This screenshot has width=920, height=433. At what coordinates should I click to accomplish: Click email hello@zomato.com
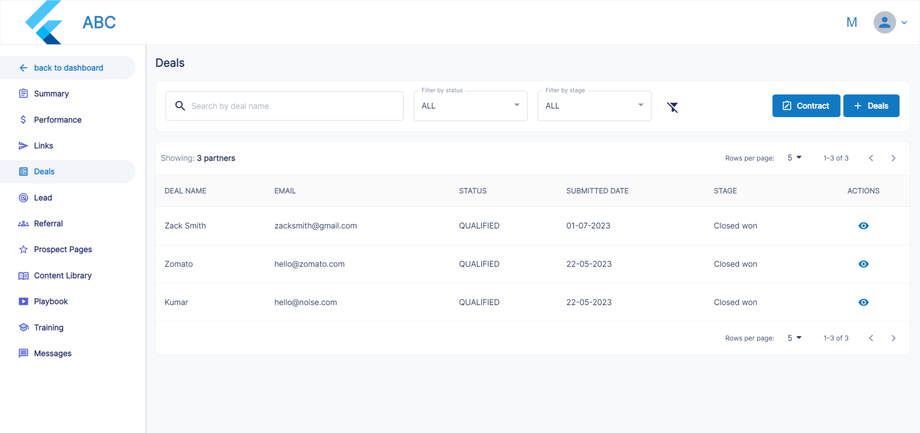click(309, 264)
